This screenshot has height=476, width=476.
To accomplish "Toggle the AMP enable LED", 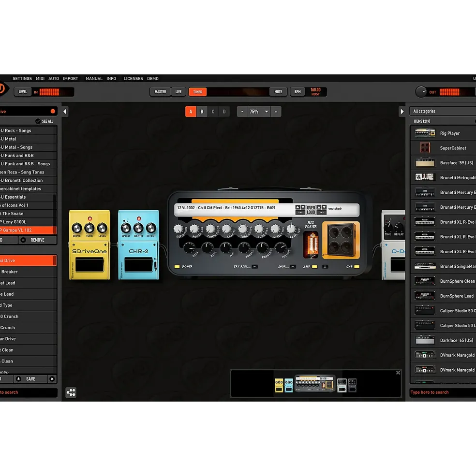I will [x=314, y=267].
